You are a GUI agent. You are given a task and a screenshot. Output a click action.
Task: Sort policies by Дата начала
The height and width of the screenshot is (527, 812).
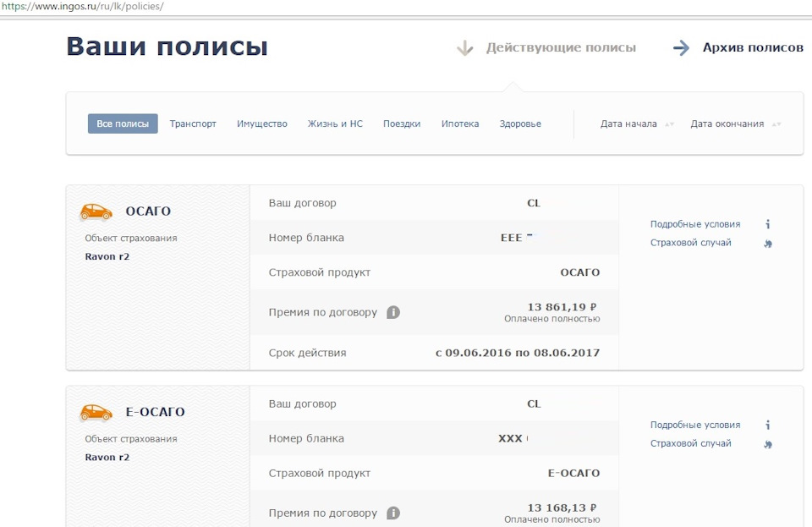(637, 124)
